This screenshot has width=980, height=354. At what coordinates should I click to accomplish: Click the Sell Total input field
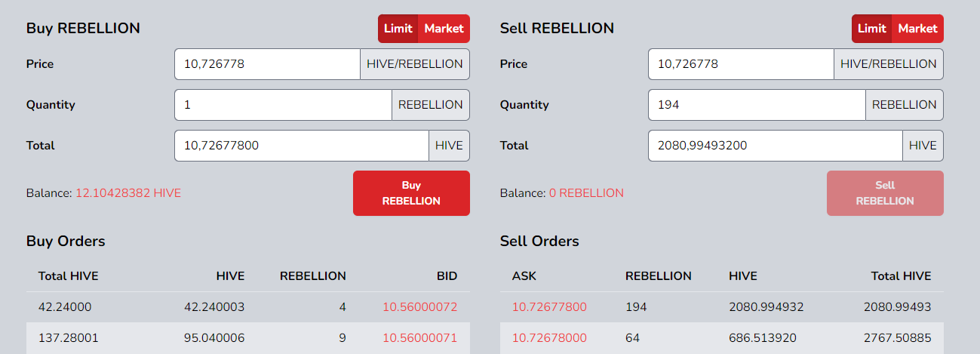pyautogui.click(x=776, y=146)
